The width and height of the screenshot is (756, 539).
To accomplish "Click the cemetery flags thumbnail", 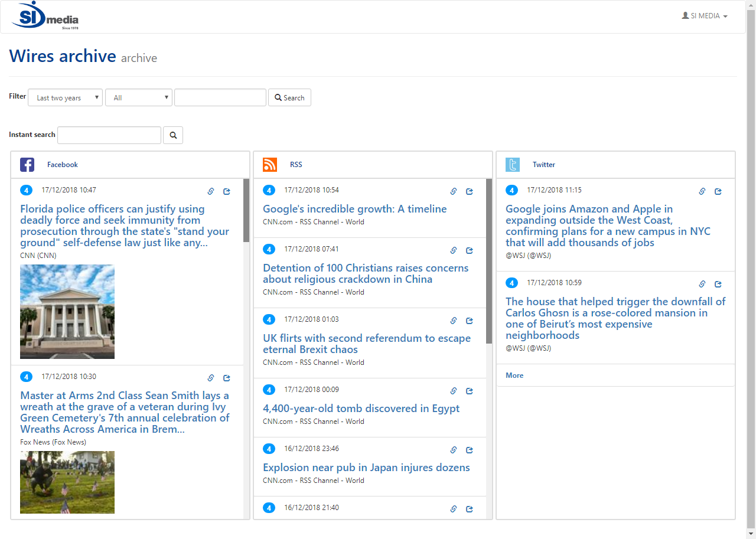I will point(67,482).
